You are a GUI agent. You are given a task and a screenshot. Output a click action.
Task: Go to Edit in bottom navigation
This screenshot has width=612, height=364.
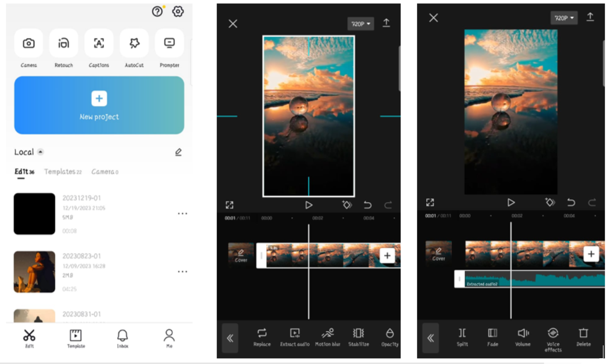pos(29,338)
